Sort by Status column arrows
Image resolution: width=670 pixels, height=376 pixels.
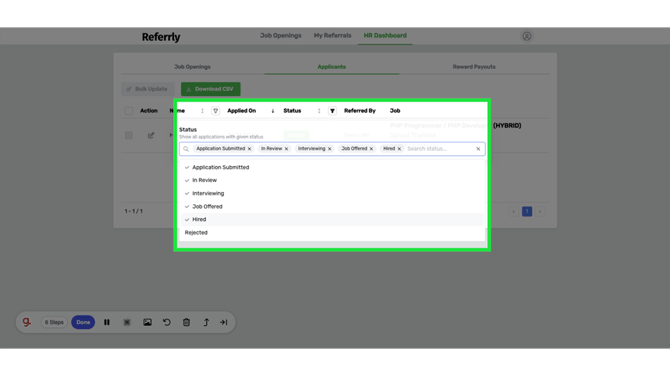(x=319, y=111)
